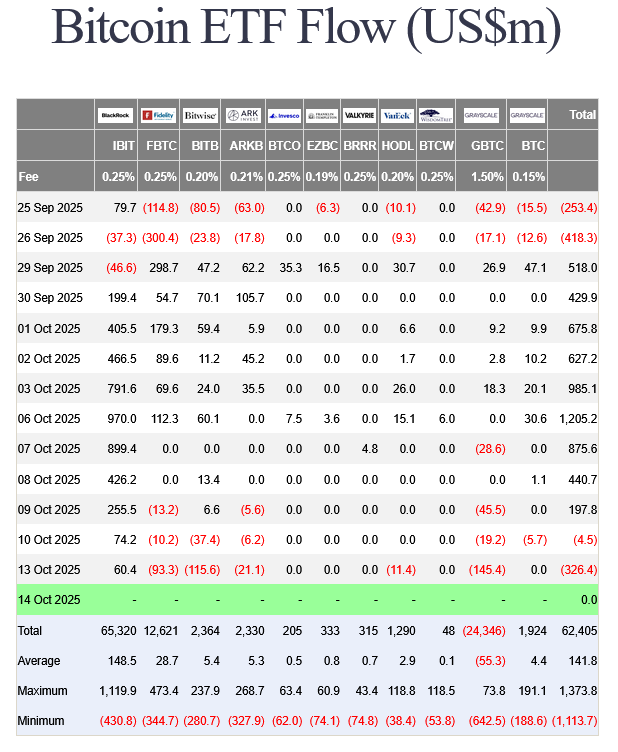Image resolution: width=618 pixels, height=752 pixels.
Task: Click the BlackRock logo in header
Action: [x=117, y=115]
